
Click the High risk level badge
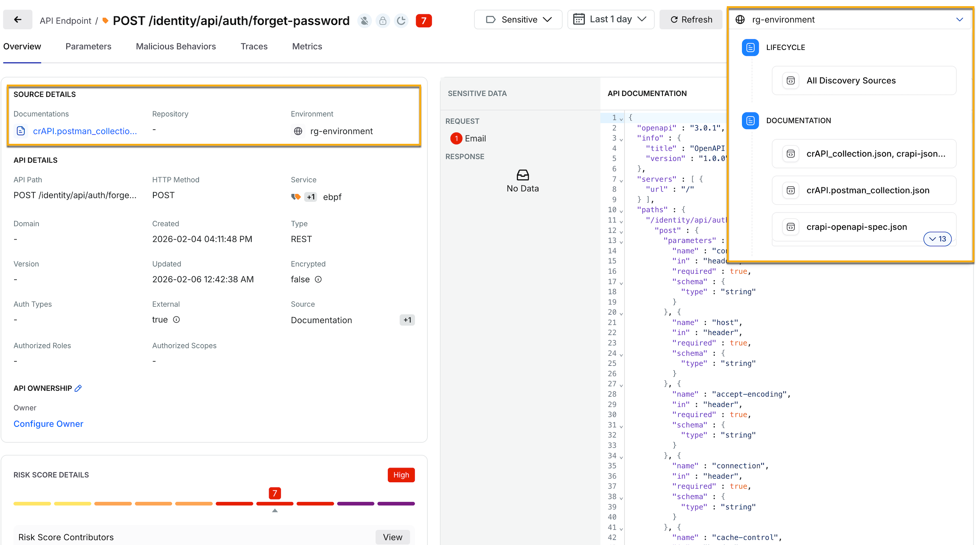401,475
